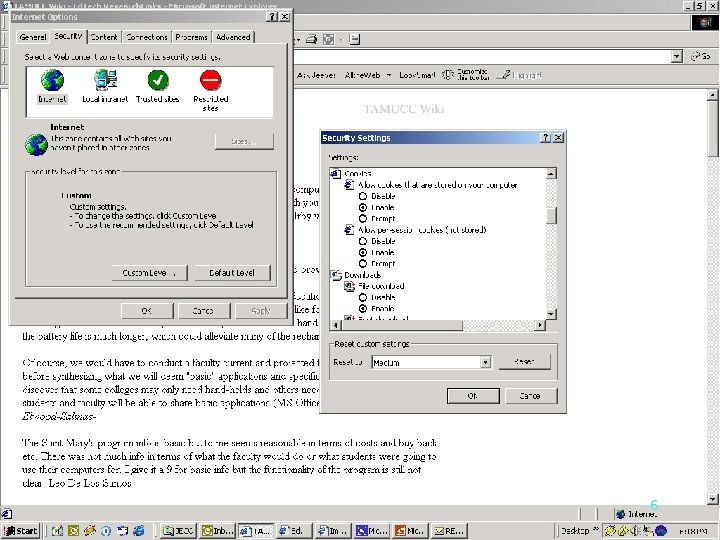Open the AlltheWeb dropdown arrow
This screenshot has height=540, width=720.
point(388,75)
